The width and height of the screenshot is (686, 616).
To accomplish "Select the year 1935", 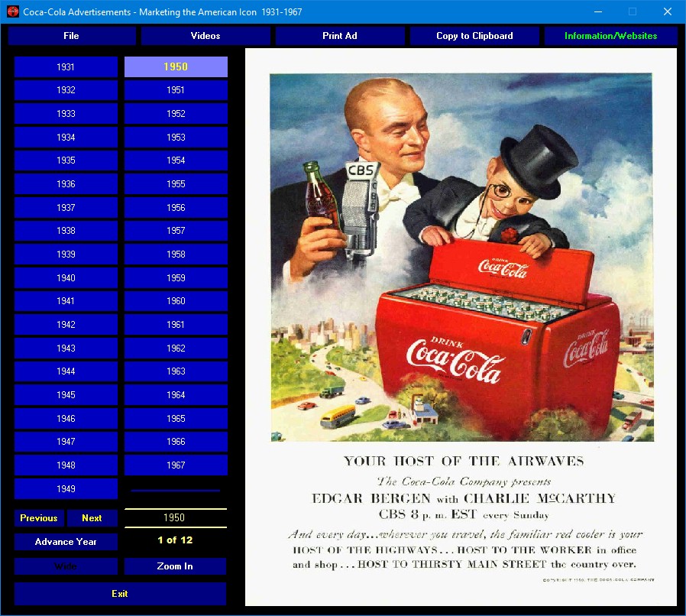I will (x=66, y=160).
